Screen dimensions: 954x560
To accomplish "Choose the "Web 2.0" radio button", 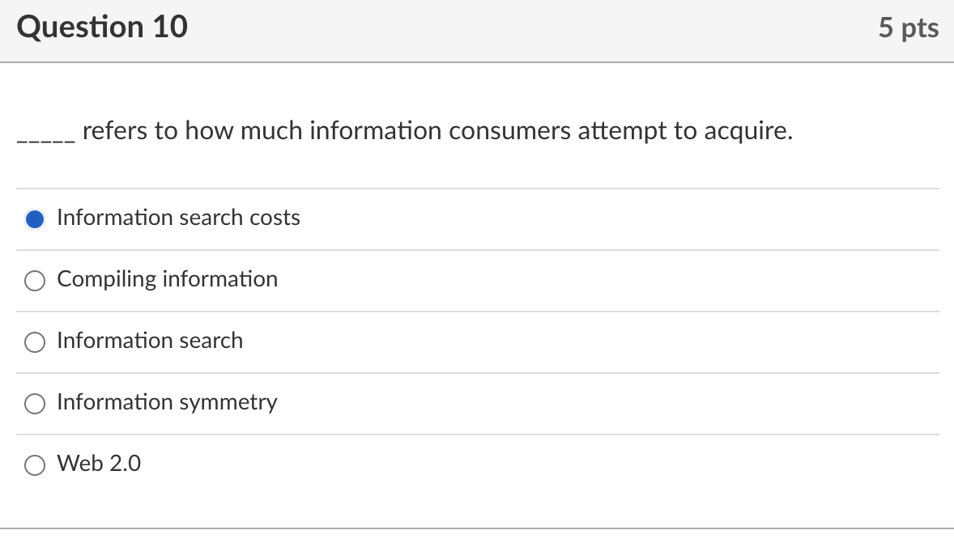I will click(34, 465).
